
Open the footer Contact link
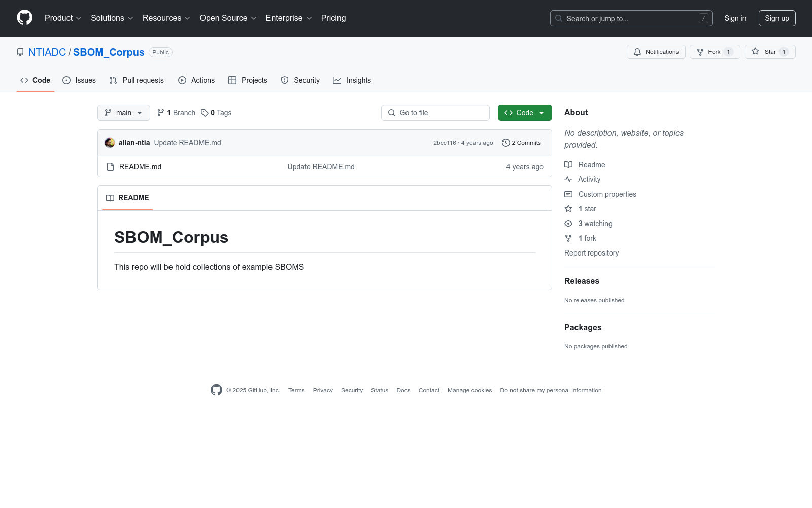coord(429,390)
